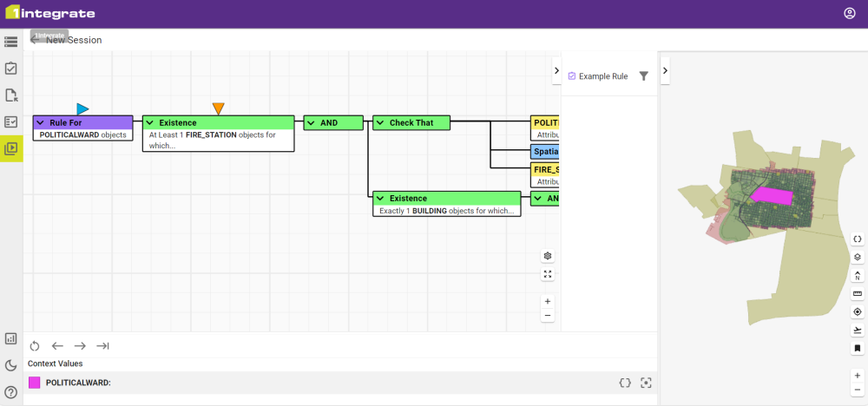Open the map bookmarks icon
868x406 pixels.
857,348
